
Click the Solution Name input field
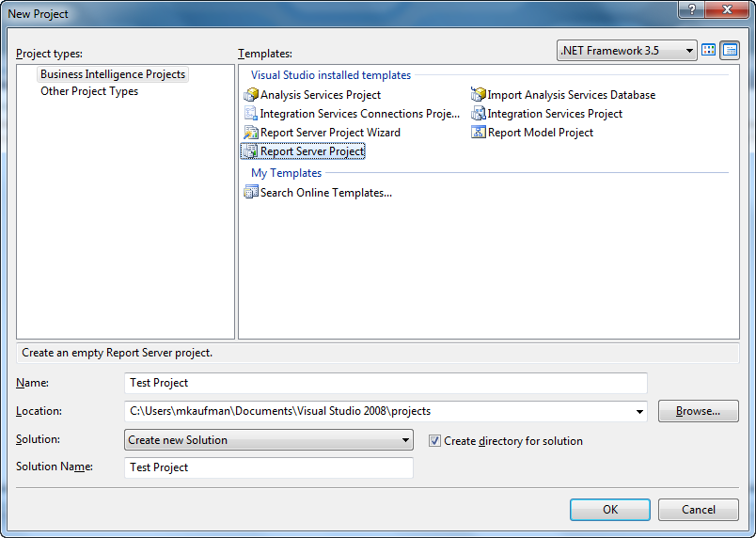269,467
